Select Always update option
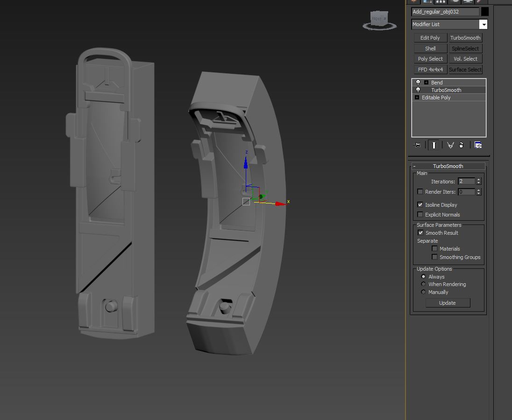The width and height of the screenshot is (512, 420). point(424,277)
